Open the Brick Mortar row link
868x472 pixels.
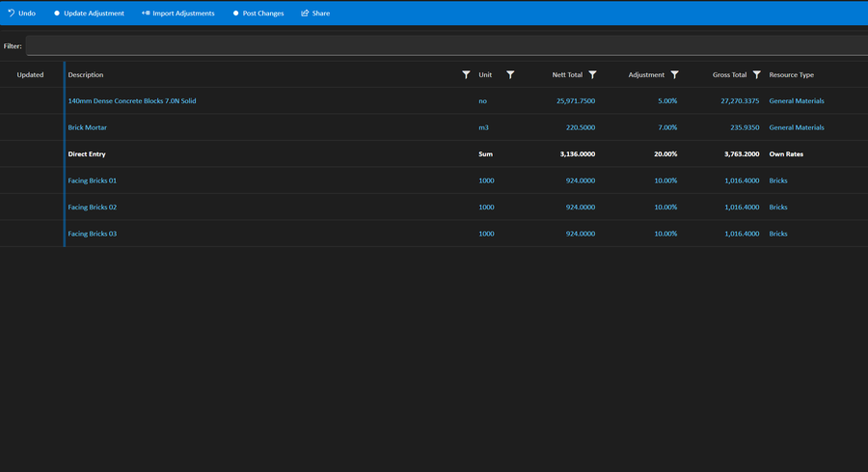pos(88,127)
